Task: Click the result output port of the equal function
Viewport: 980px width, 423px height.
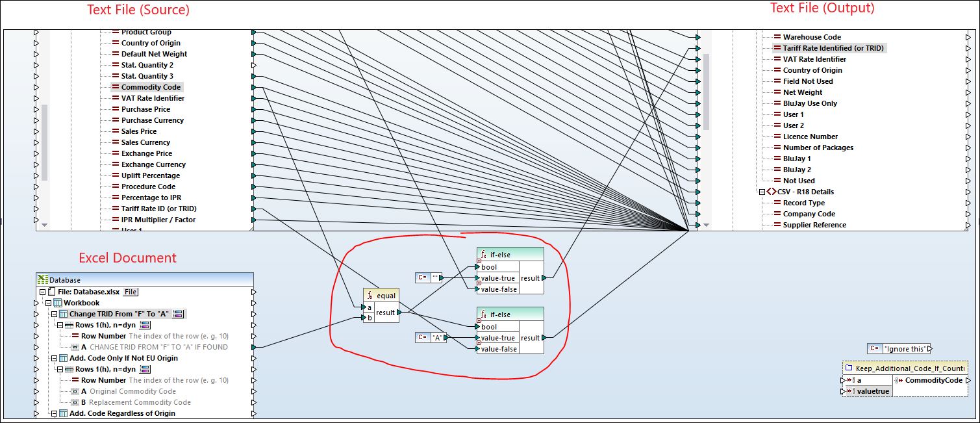Action: (399, 313)
